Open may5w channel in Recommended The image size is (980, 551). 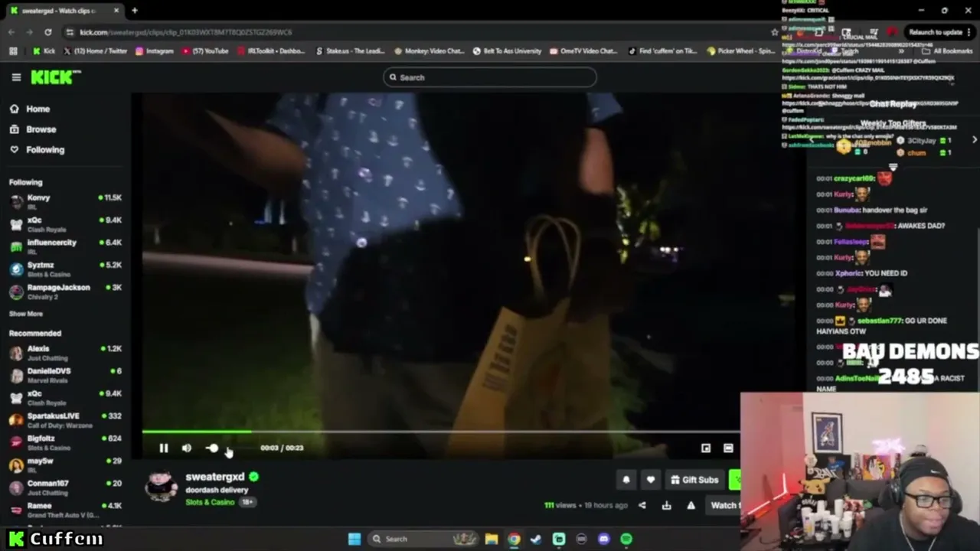(65, 465)
